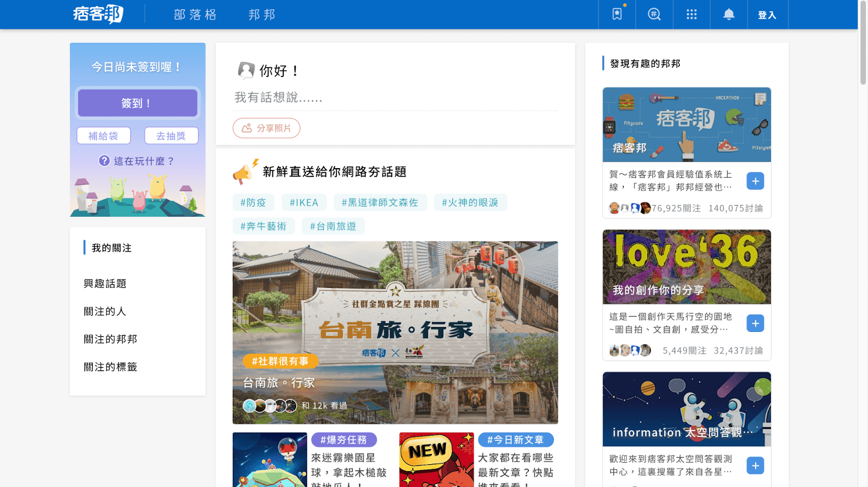Open the 台南旅。行家 post title

click(279, 383)
